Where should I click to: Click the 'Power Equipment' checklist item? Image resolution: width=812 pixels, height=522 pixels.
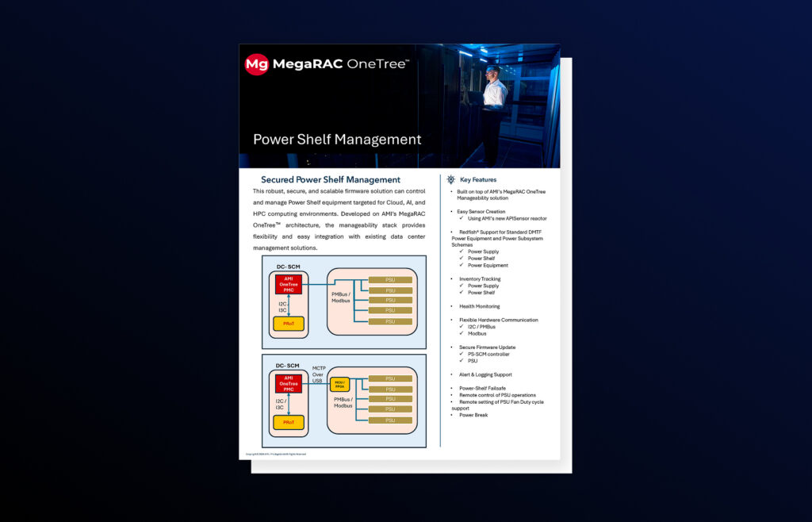pos(488,265)
